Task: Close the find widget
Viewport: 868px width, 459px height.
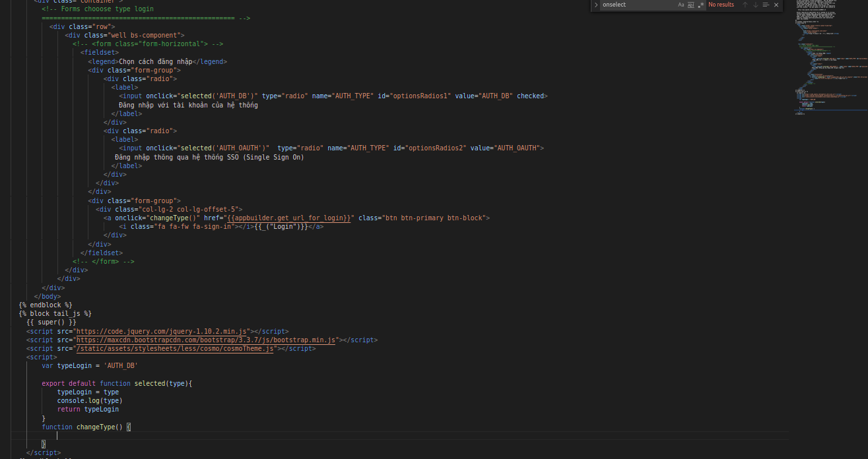Action: (776, 5)
